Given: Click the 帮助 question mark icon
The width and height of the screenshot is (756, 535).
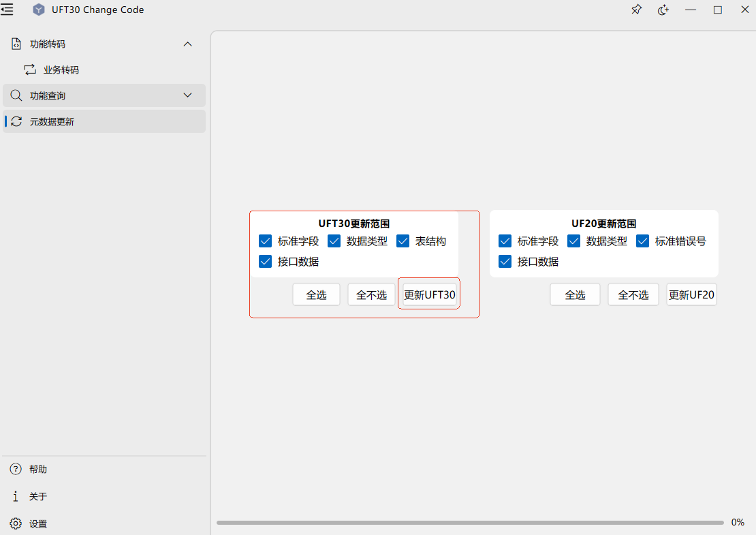Looking at the screenshot, I should pyautogui.click(x=16, y=469).
